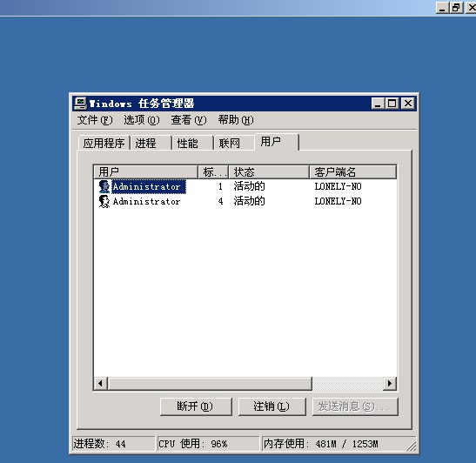Sort by the 用户 column header

(145, 171)
